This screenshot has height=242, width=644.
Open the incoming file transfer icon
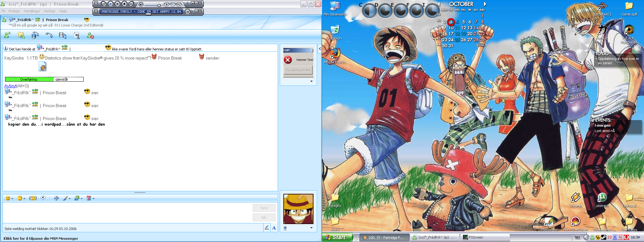point(42,66)
